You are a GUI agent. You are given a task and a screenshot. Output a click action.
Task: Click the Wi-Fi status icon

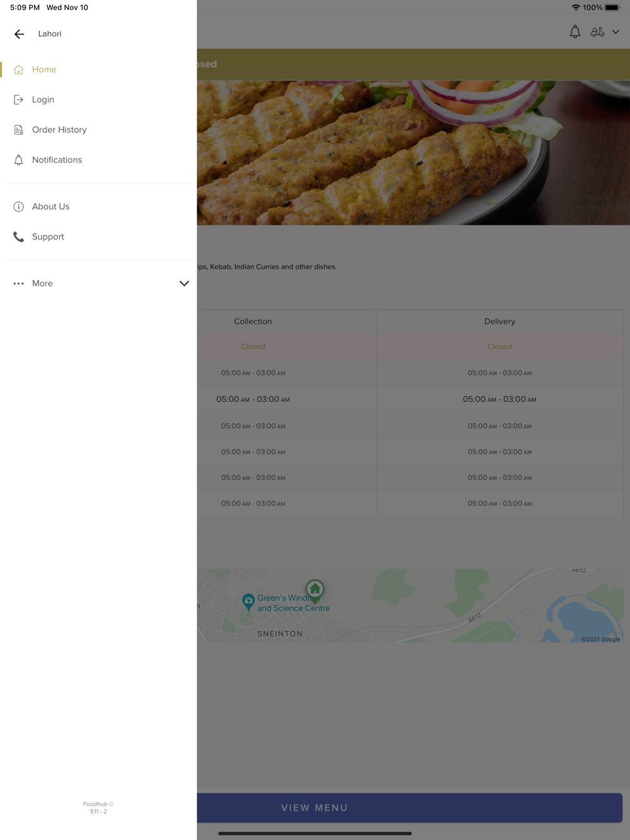576,8
